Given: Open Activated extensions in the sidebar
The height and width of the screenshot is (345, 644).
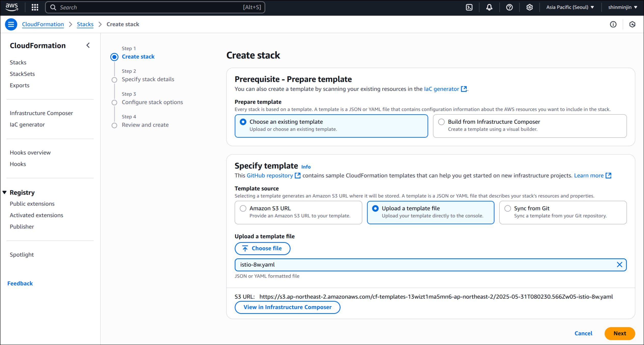Looking at the screenshot, I should pyautogui.click(x=36, y=215).
